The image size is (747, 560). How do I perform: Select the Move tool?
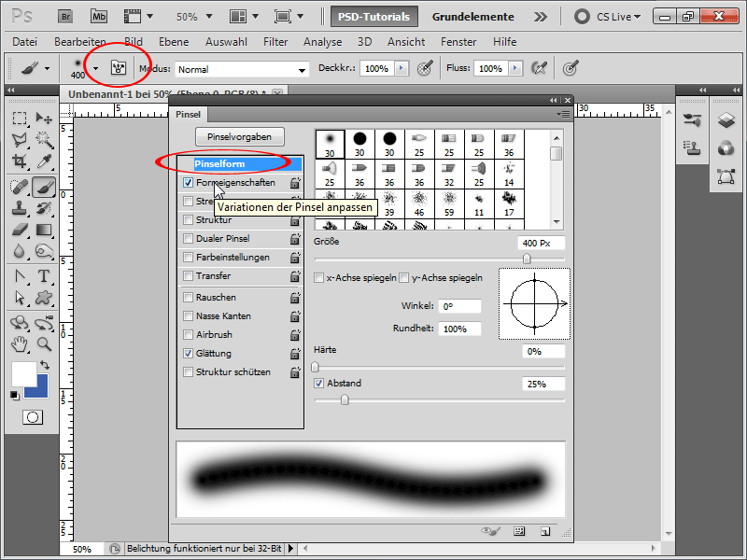point(44,119)
